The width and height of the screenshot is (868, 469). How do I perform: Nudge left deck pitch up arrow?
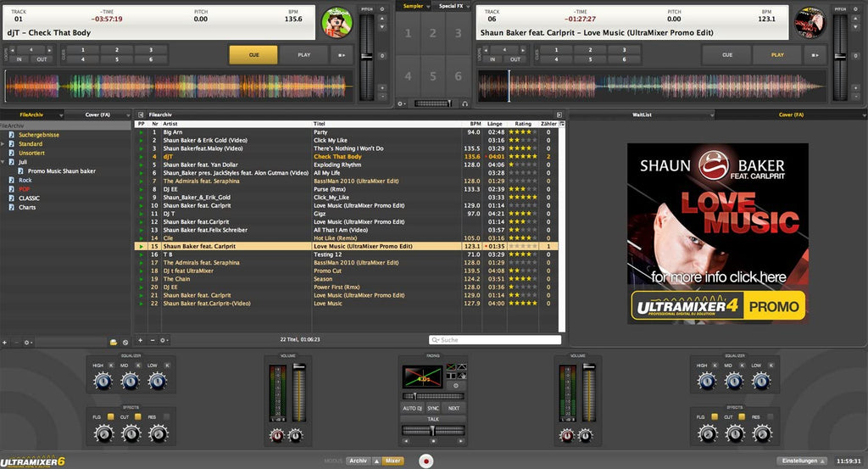click(x=382, y=19)
